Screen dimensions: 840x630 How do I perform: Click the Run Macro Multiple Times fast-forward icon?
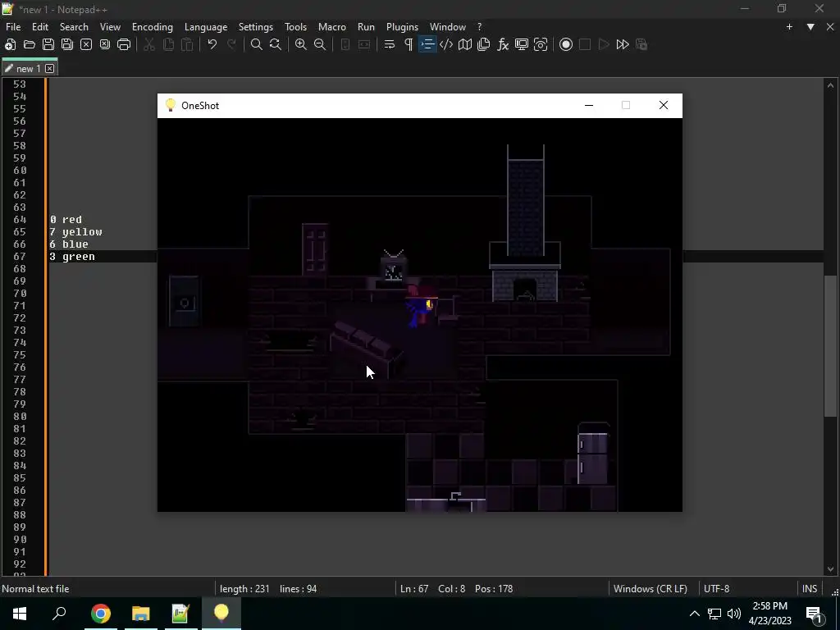pos(623,44)
